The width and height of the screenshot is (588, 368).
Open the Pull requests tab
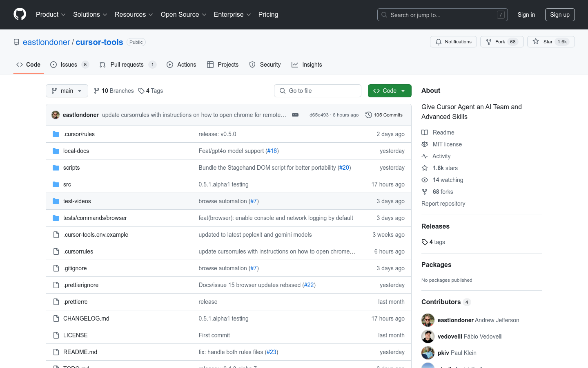(128, 65)
